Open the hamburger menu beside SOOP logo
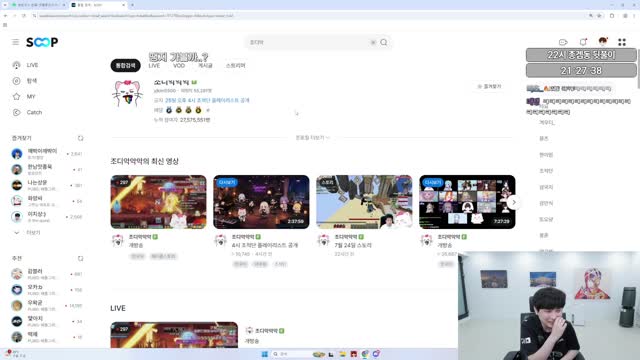The width and height of the screenshot is (640, 360). pos(16,42)
